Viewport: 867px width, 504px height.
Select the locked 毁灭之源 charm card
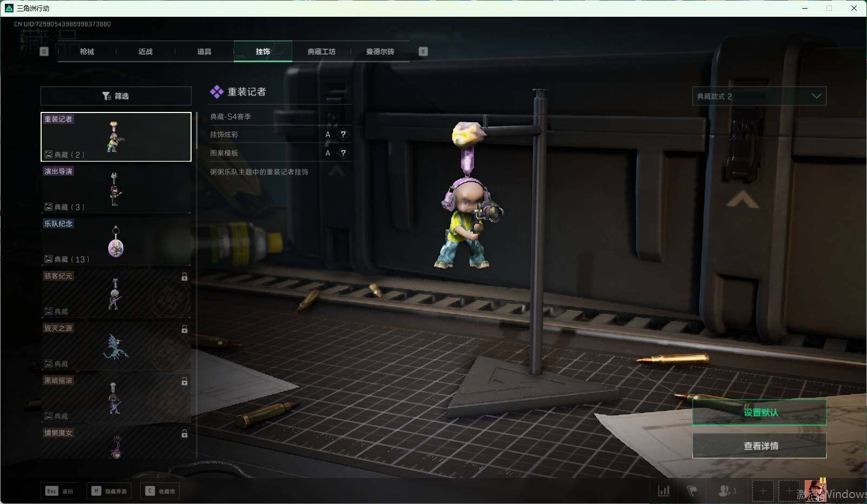[116, 346]
